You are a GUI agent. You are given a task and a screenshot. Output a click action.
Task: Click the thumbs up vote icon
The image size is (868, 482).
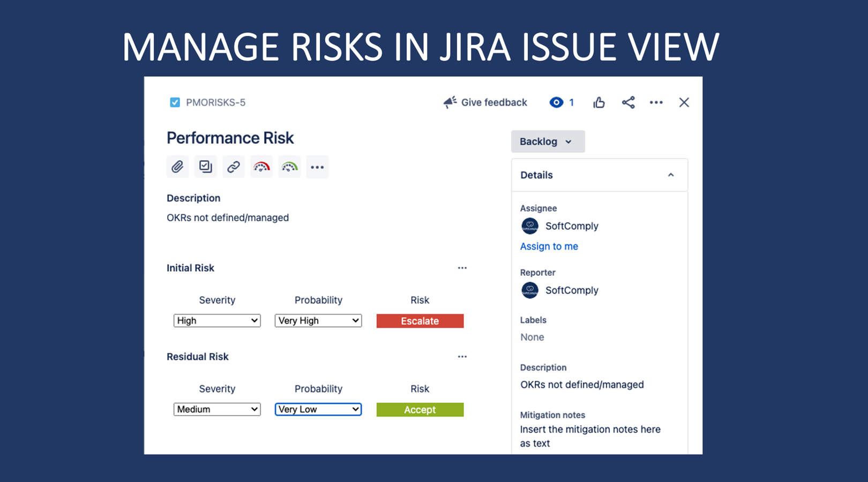click(x=599, y=102)
